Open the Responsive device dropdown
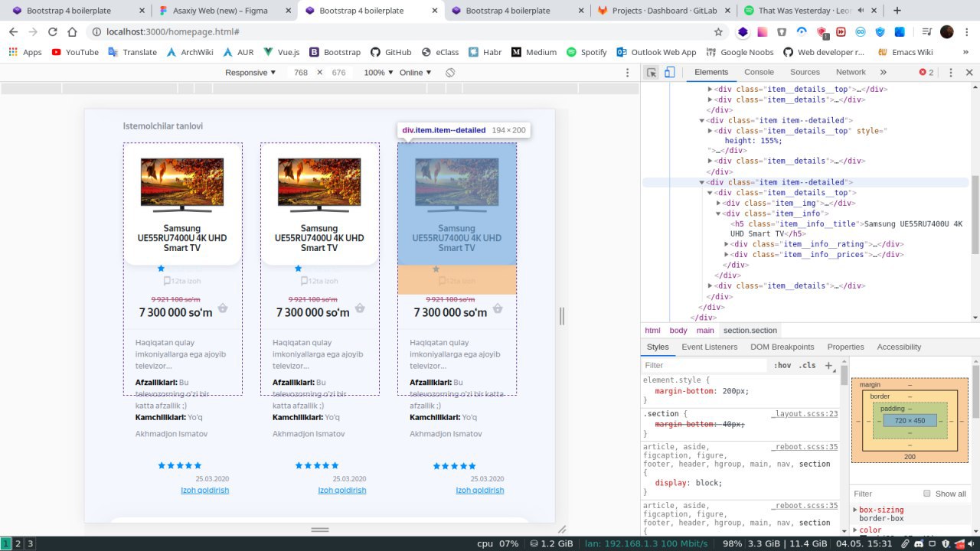 [250, 73]
